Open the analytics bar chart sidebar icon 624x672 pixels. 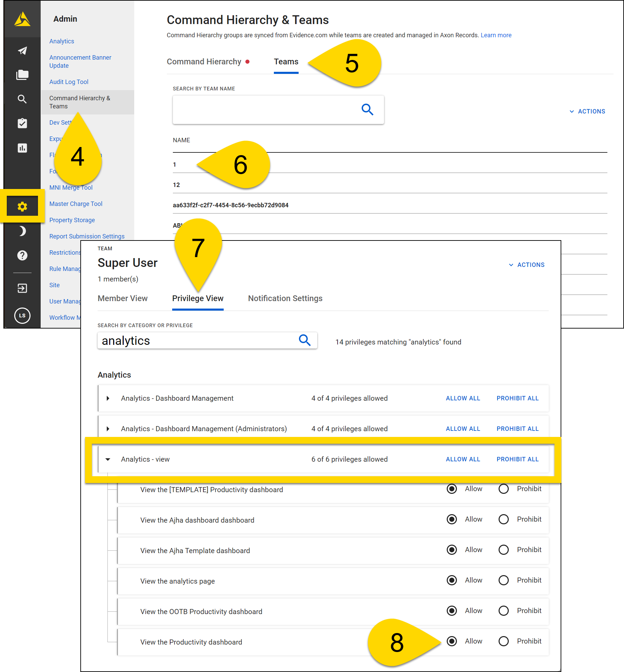22,148
